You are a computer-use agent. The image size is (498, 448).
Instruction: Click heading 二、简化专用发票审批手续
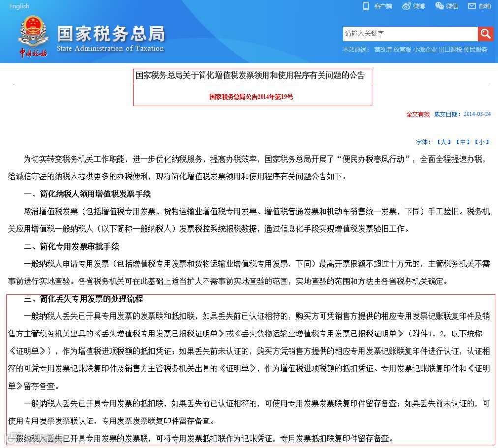click(x=71, y=246)
